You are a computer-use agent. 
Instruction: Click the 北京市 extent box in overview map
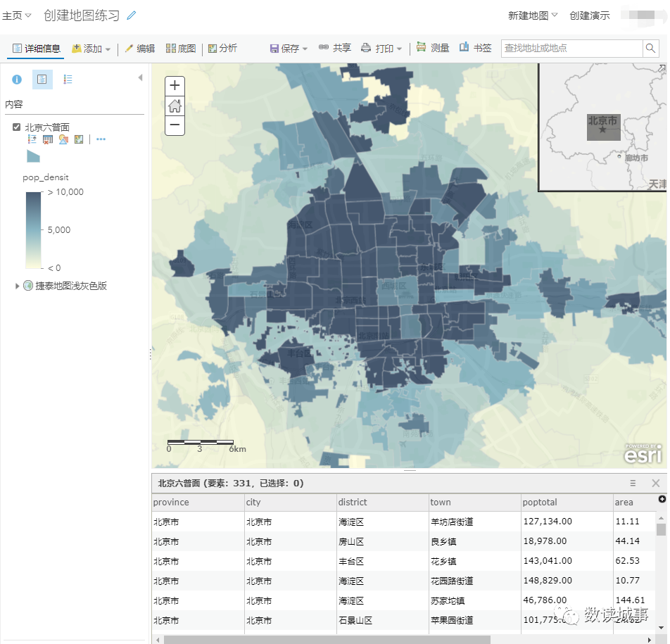603,127
